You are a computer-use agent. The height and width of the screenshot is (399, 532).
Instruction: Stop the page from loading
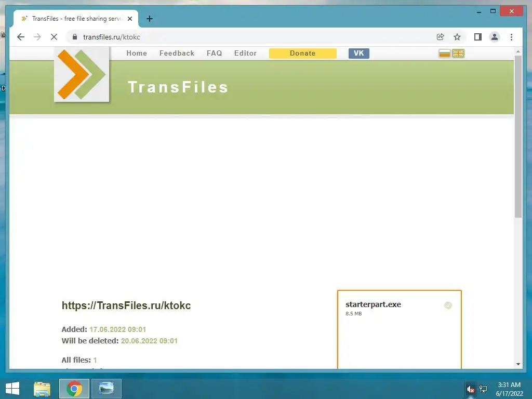54,37
